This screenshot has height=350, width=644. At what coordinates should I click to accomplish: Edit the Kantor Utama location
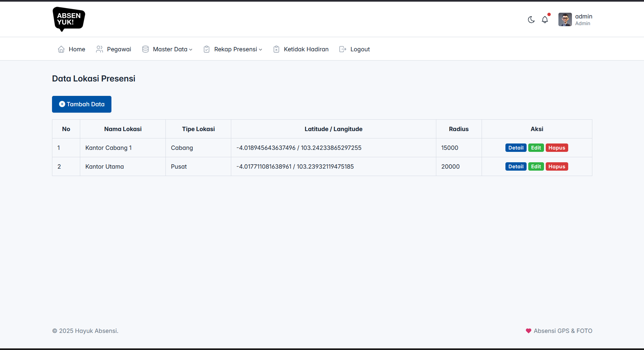pos(536,167)
